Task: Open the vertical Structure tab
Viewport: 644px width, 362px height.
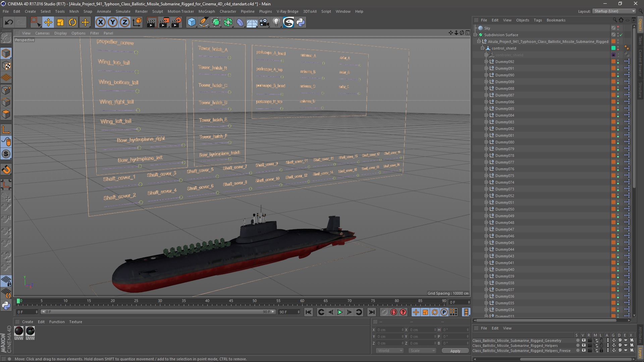Action: pyautogui.click(x=640, y=90)
